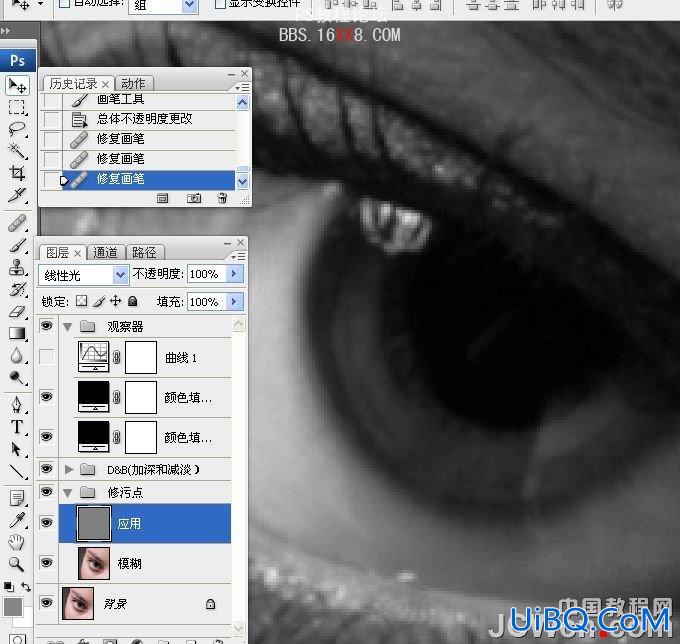Switch to the 动作 tab
This screenshot has height=644, width=680.
133,83
